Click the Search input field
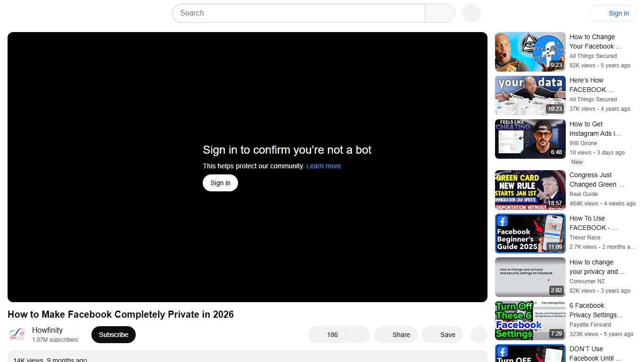The width and height of the screenshot is (644, 362). pos(297,13)
